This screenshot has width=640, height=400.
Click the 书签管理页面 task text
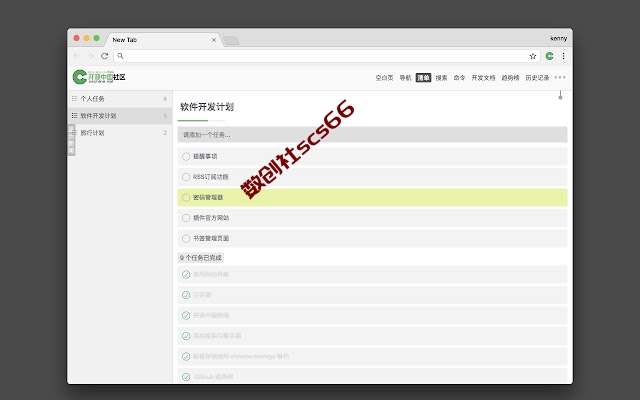(211, 238)
